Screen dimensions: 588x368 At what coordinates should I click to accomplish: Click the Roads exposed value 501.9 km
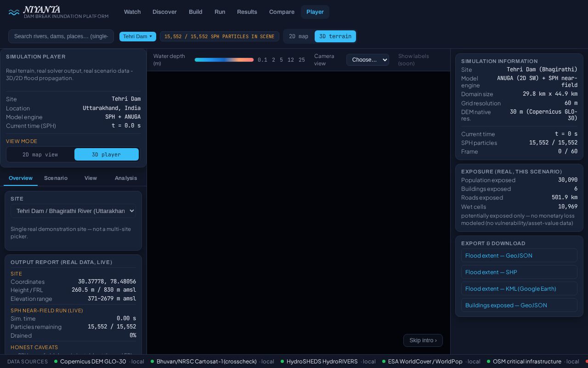point(565,197)
